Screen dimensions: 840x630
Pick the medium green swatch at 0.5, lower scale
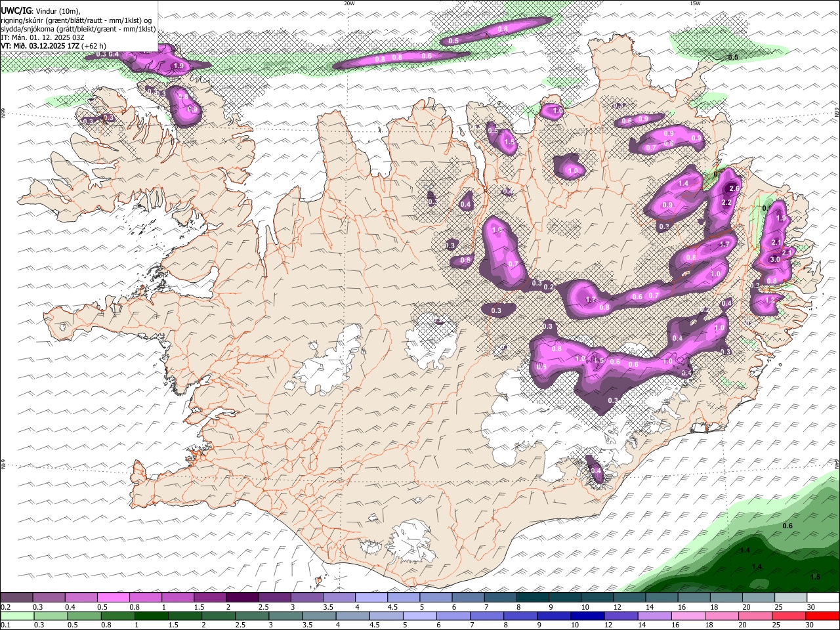pyautogui.click(x=84, y=616)
